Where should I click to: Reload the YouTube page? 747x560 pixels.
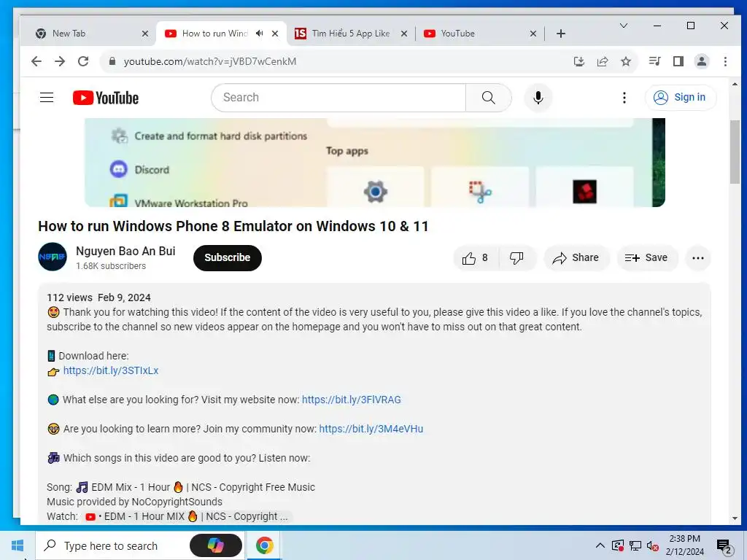[x=83, y=61]
